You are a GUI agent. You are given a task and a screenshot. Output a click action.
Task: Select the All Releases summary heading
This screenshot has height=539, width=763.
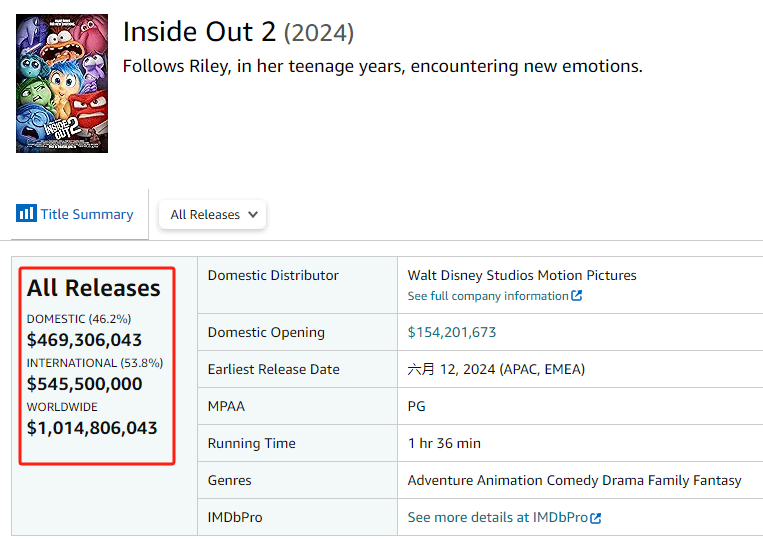point(94,288)
